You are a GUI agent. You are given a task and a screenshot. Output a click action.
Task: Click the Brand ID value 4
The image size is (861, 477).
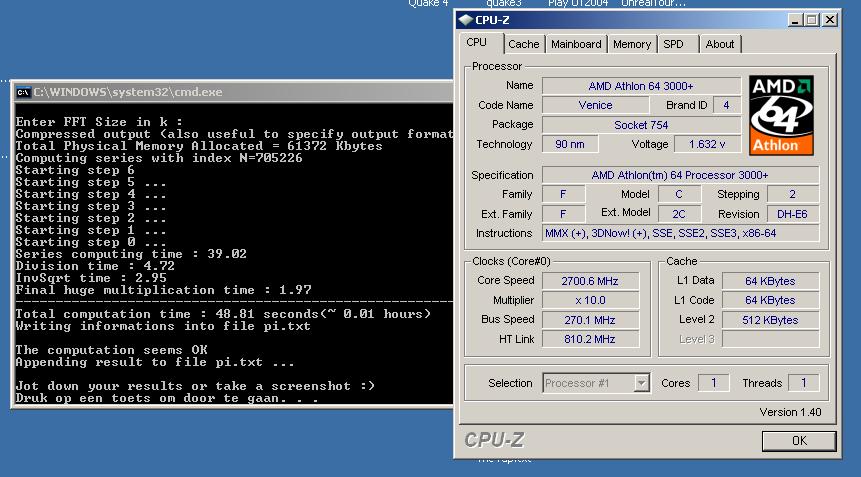point(726,105)
